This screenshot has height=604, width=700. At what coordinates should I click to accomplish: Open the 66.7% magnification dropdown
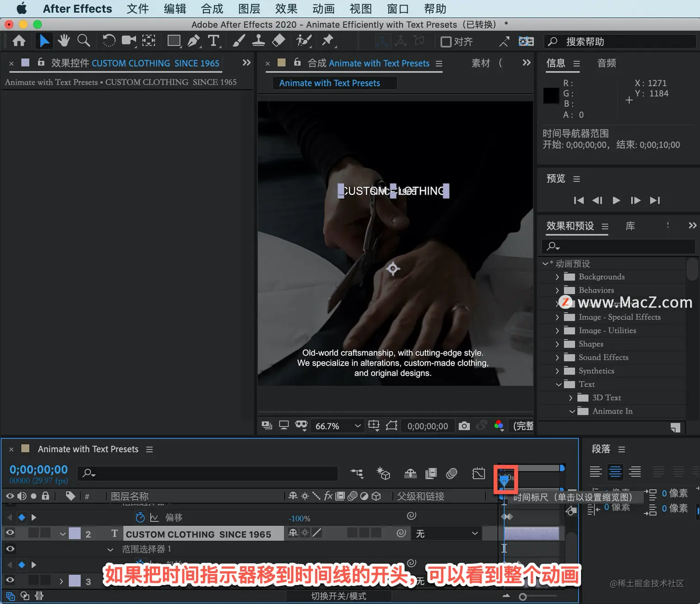click(x=337, y=426)
